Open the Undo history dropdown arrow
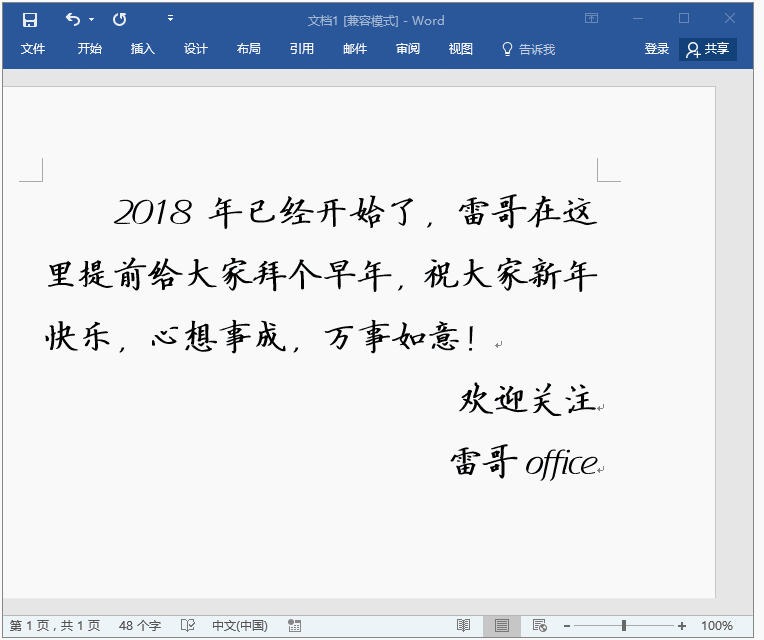 92,20
